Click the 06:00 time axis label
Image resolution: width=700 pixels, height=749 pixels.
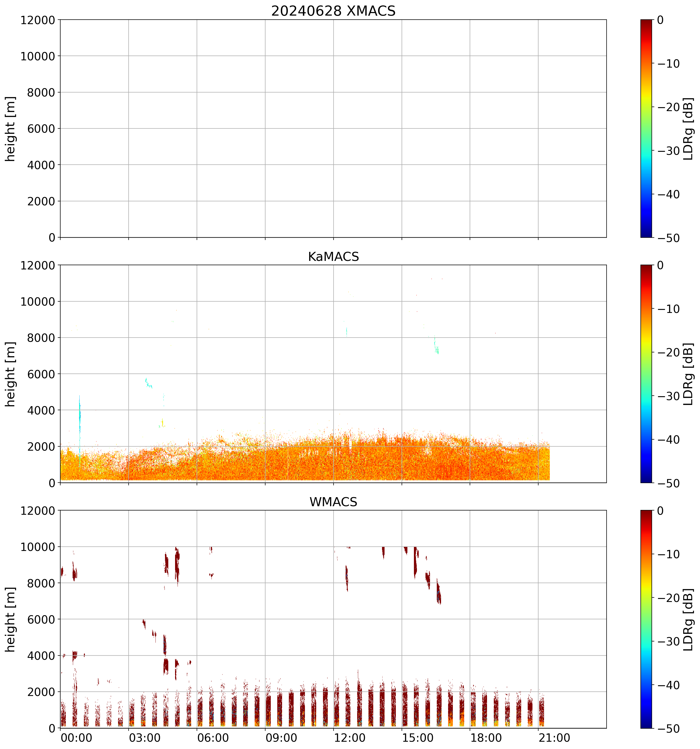pyautogui.click(x=213, y=738)
